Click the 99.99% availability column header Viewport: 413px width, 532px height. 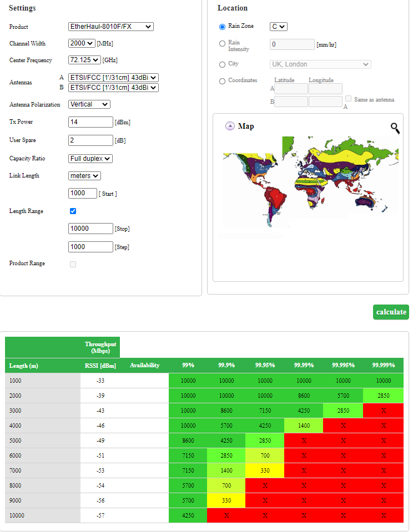pos(304,365)
